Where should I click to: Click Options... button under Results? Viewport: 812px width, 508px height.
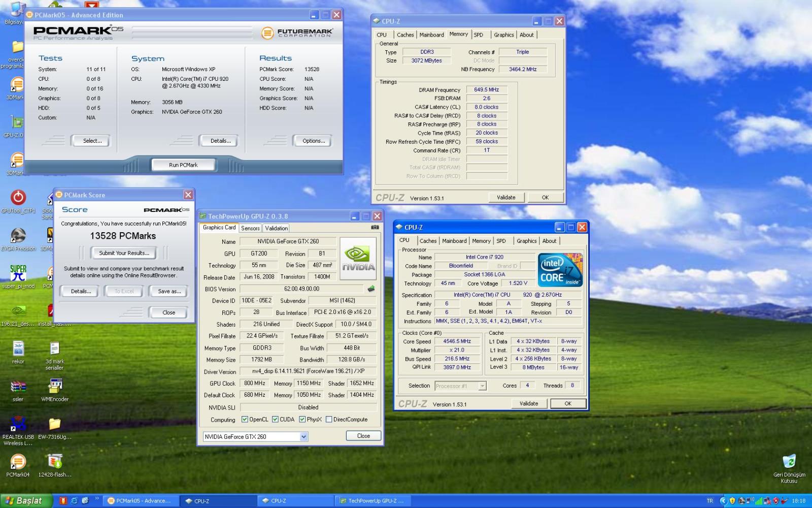point(314,141)
